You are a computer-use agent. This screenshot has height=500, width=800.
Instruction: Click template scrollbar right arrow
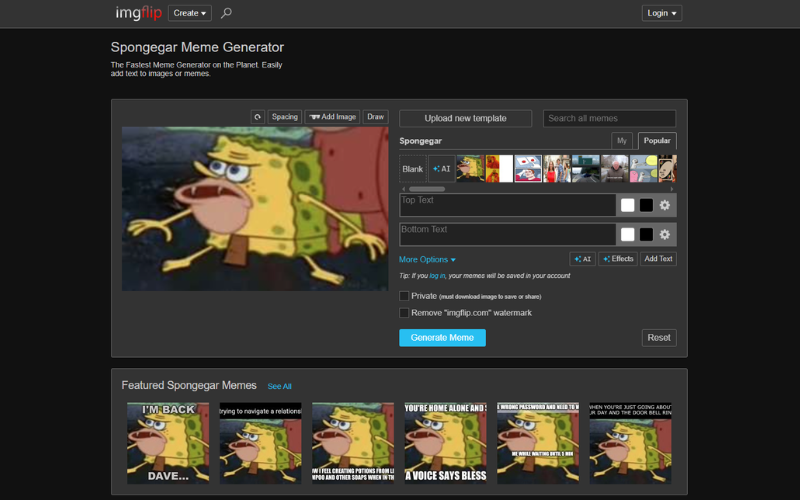(x=672, y=189)
